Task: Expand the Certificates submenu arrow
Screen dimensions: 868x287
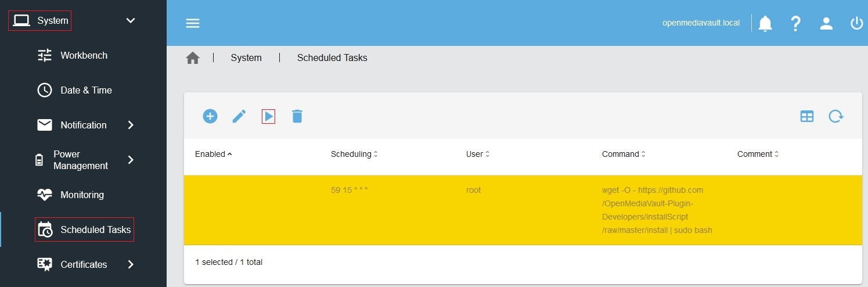Action: [131, 264]
